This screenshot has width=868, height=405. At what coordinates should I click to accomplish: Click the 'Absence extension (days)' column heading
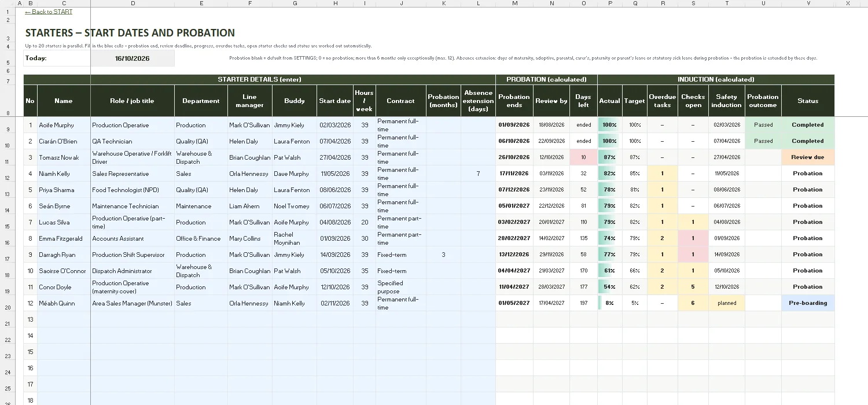pos(478,101)
